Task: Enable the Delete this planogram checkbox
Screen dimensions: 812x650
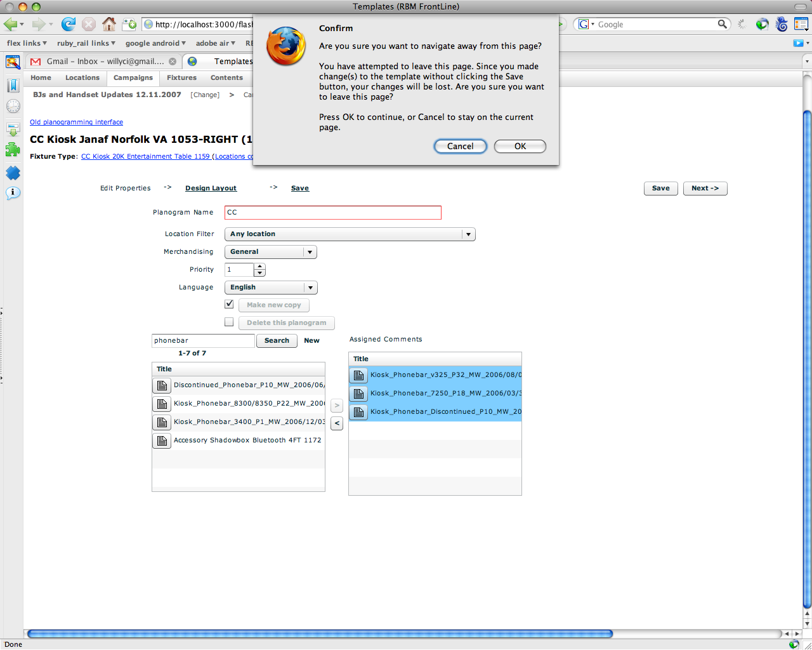Action: pos(229,322)
